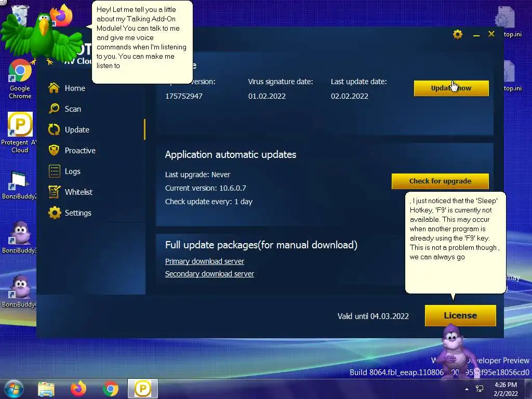Open File Explorer from the taskbar

pyautogui.click(x=46, y=389)
